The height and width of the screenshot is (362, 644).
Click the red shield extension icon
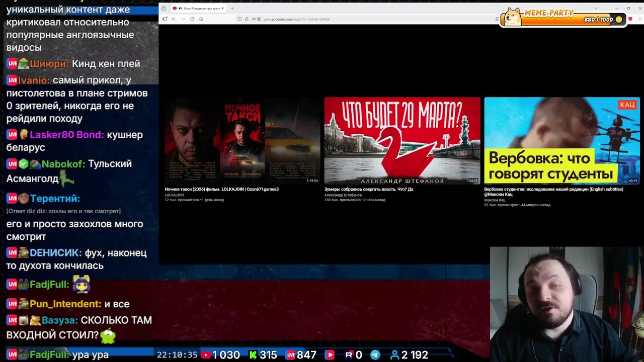630,19
